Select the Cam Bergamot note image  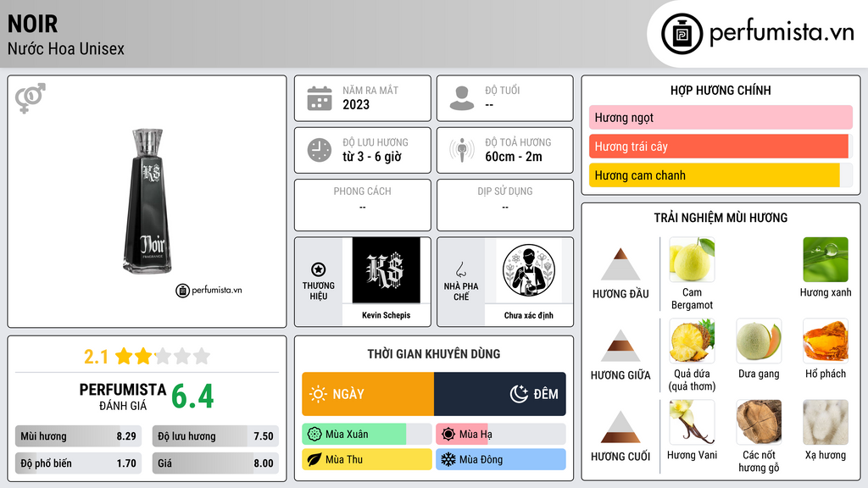[692, 259]
